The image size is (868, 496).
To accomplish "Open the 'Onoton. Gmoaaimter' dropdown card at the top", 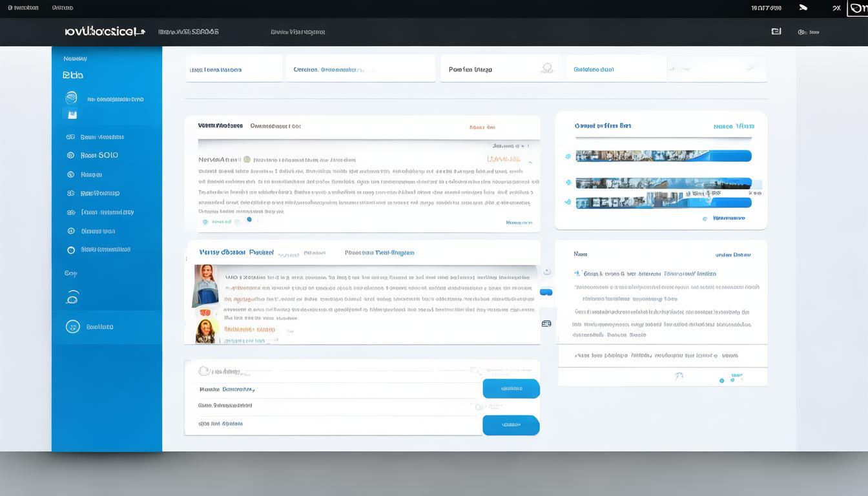I will coord(360,69).
